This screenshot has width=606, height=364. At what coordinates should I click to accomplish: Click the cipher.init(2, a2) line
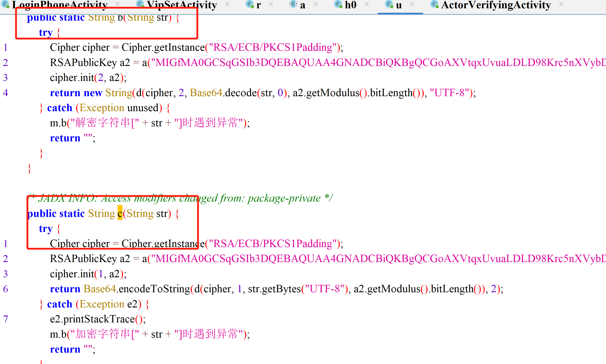pyautogui.click(x=88, y=78)
